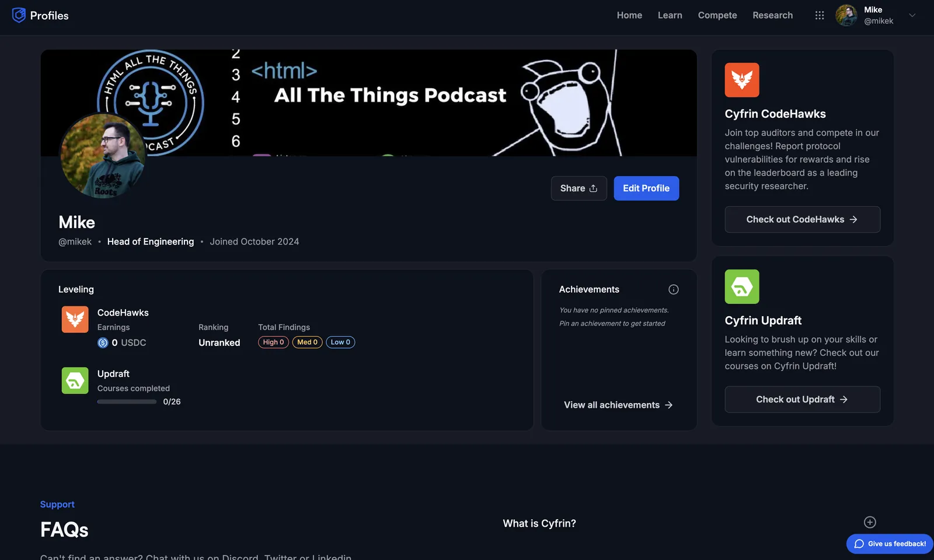This screenshot has width=934, height=560.
Task: Open the apps grid menu icon
Action: pos(820,15)
